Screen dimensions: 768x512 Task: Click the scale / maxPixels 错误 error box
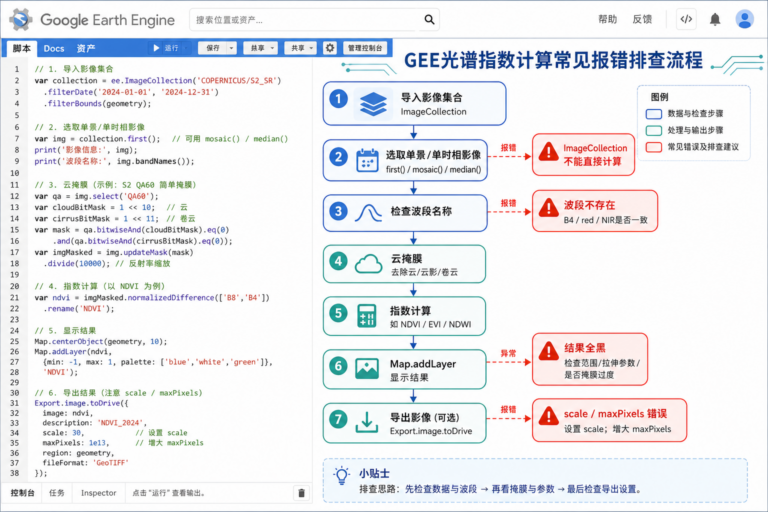click(x=609, y=420)
